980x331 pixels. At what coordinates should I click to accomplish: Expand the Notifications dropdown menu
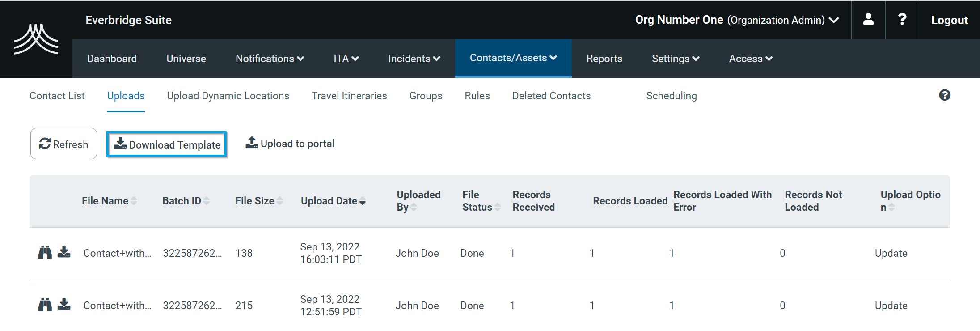[270, 59]
